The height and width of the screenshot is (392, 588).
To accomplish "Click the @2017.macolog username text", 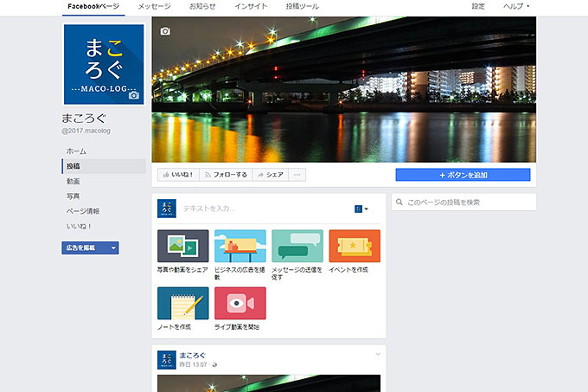I will click(x=86, y=131).
